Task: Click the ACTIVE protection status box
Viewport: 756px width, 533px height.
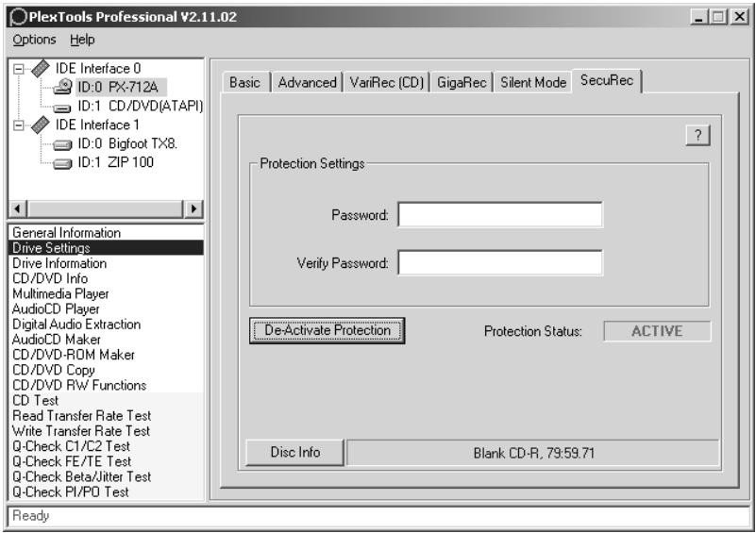Action: 657,331
